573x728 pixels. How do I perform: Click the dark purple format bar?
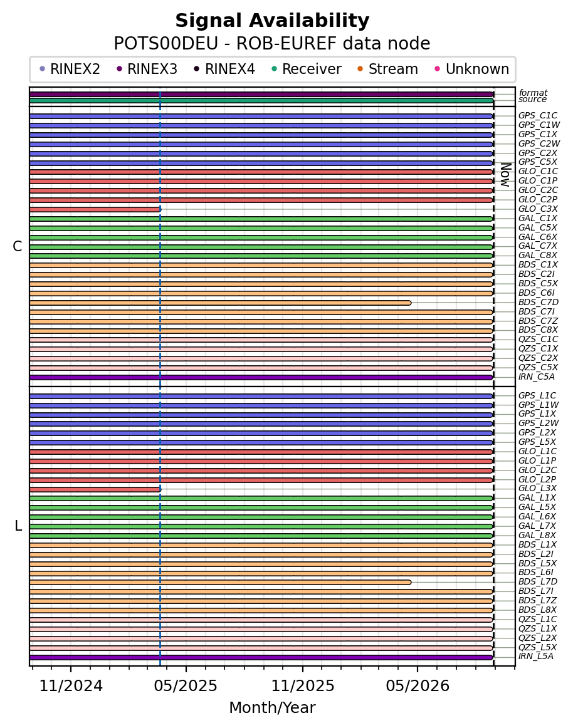(261, 94)
